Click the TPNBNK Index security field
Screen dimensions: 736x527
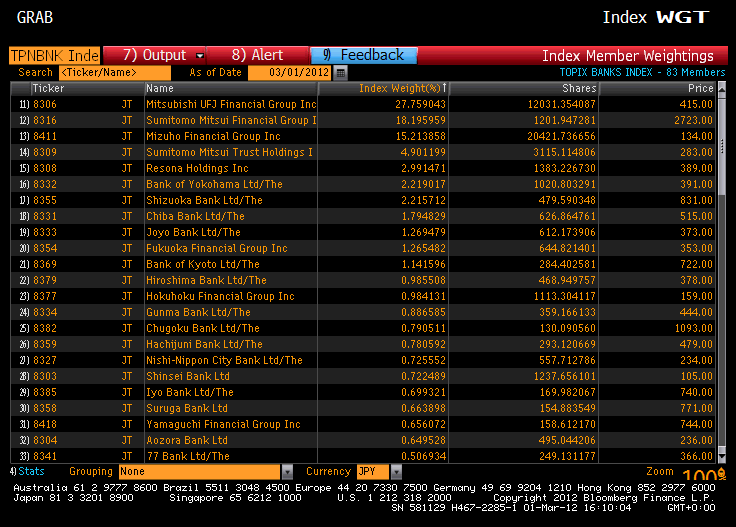click(55, 55)
